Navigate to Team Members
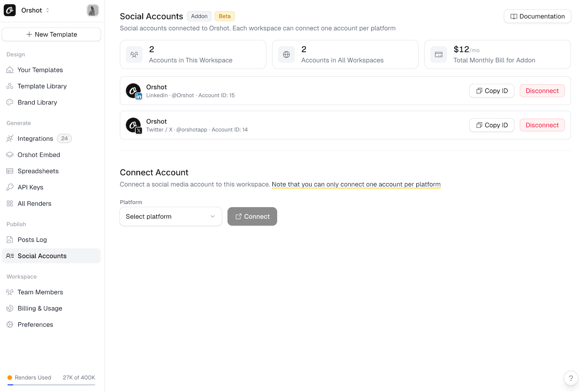Viewport: 584px width, 392px height. point(40,292)
